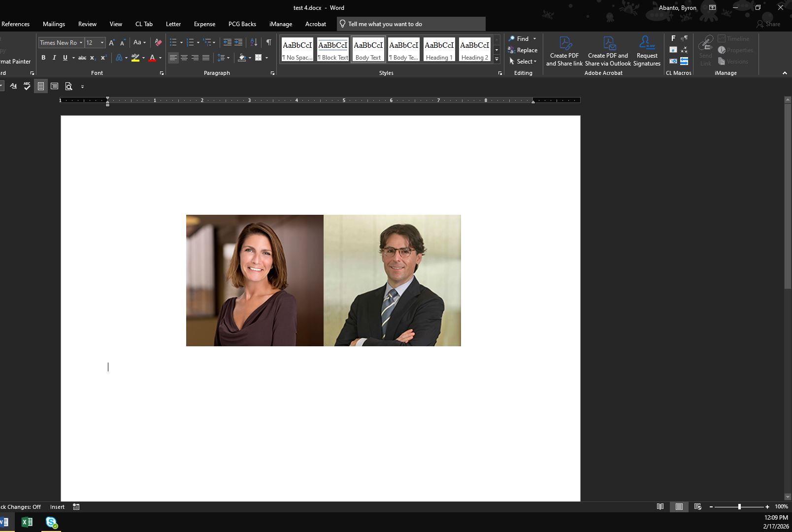792x532 pixels.
Task: Toggle bold formatting
Action: pyautogui.click(x=43, y=58)
